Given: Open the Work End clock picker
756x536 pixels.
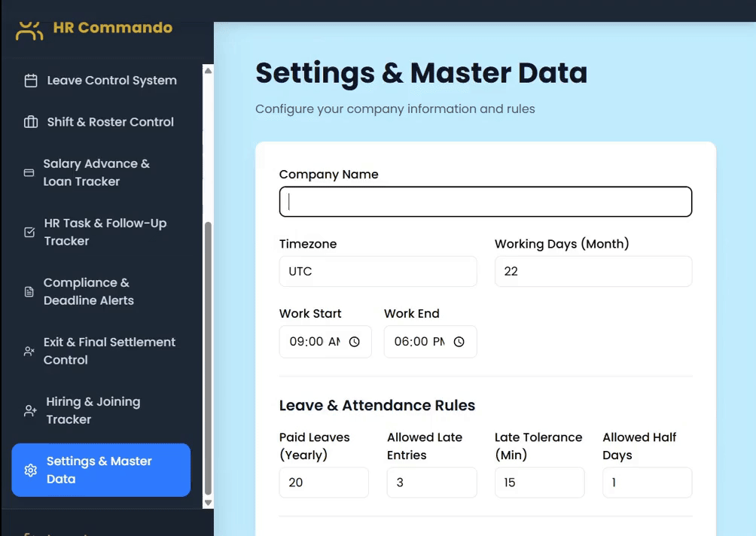Looking at the screenshot, I should pos(459,342).
